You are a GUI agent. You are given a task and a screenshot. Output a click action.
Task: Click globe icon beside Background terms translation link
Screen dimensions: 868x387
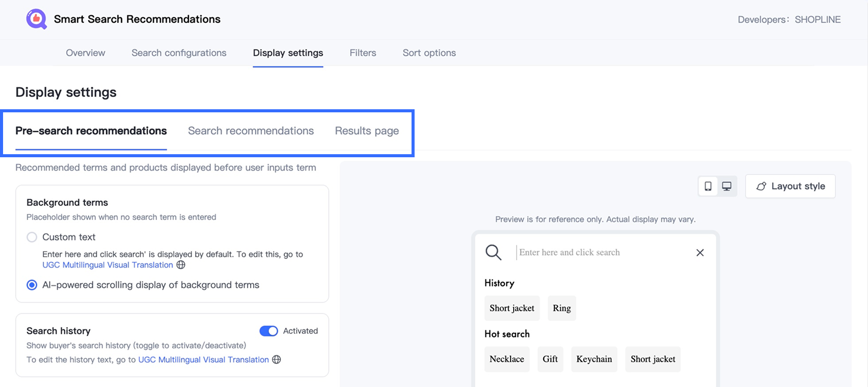click(181, 265)
